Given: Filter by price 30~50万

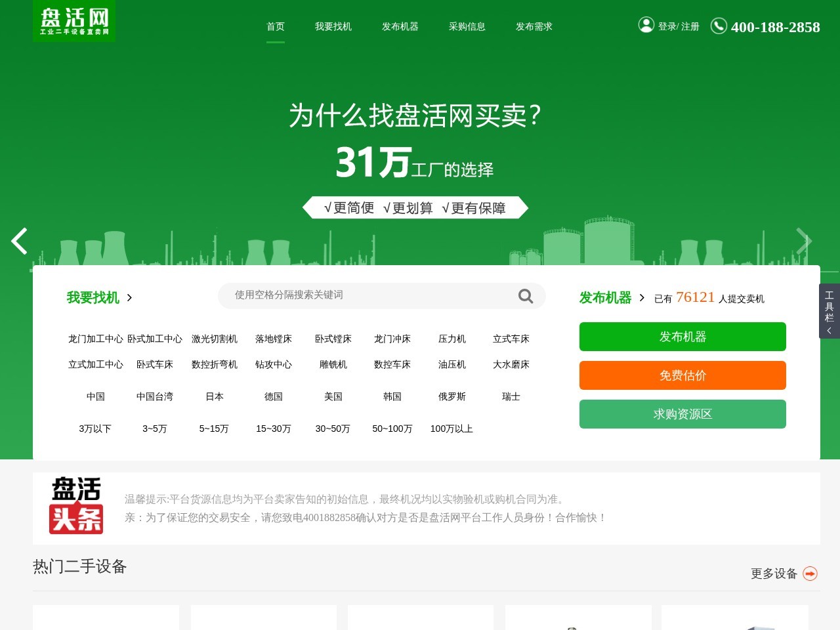Looking at the screenshot, I should [333, 429].
